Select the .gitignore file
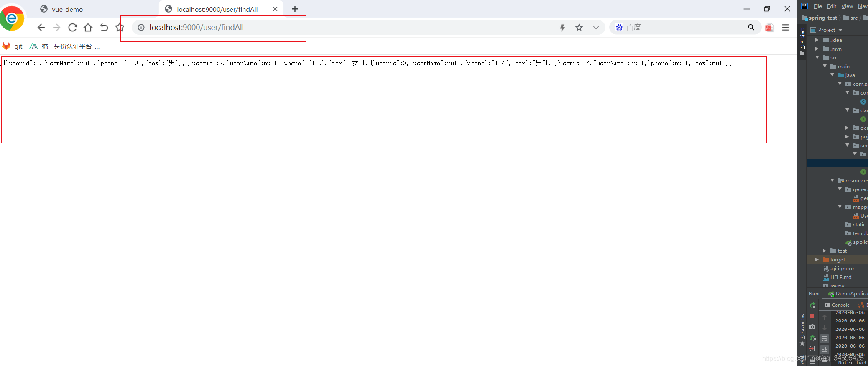Viewport: 868px width, 366px height. click(838, 269)
